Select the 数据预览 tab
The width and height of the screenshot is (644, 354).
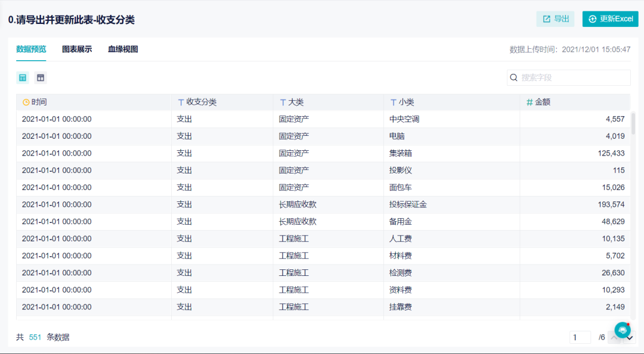(x=31, y=49)
